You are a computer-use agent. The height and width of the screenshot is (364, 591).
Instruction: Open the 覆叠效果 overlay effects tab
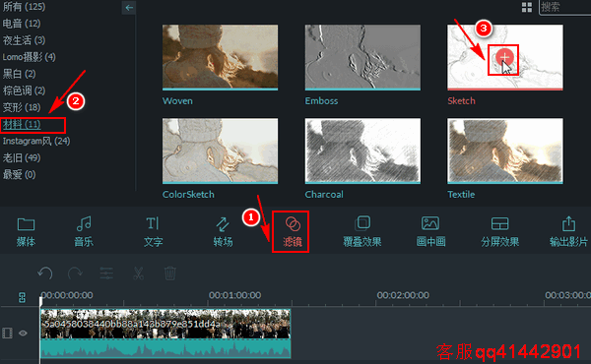(x=362, y=231)
